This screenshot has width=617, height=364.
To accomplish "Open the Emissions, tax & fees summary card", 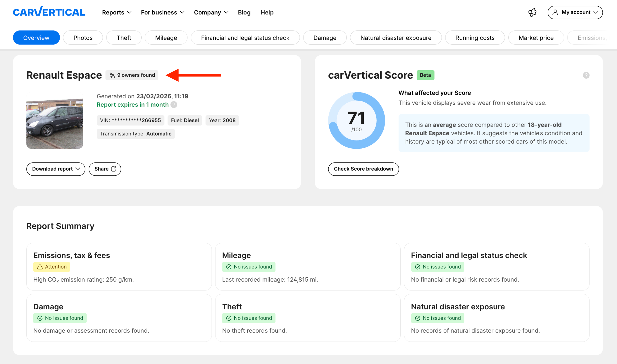I will point(119,267).
